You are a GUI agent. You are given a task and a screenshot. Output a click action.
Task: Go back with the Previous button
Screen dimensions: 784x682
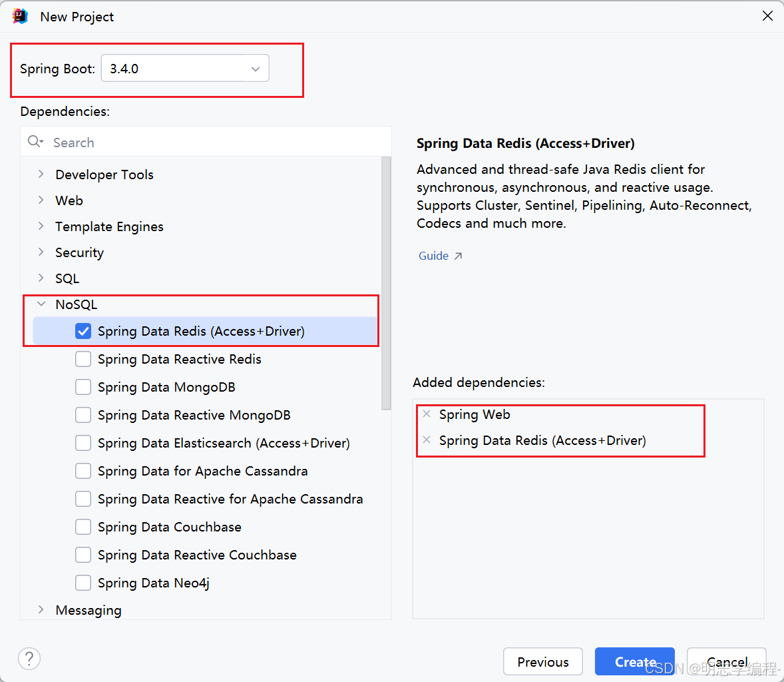[542, 661]
